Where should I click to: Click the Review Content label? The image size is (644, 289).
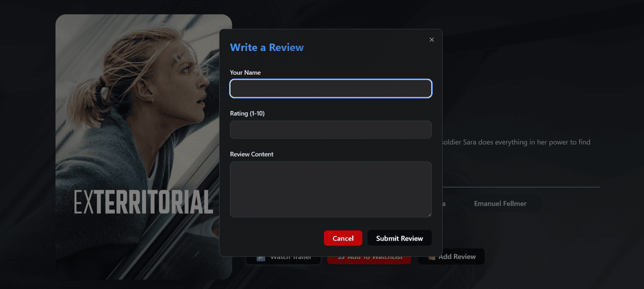(x=252, y=155)
